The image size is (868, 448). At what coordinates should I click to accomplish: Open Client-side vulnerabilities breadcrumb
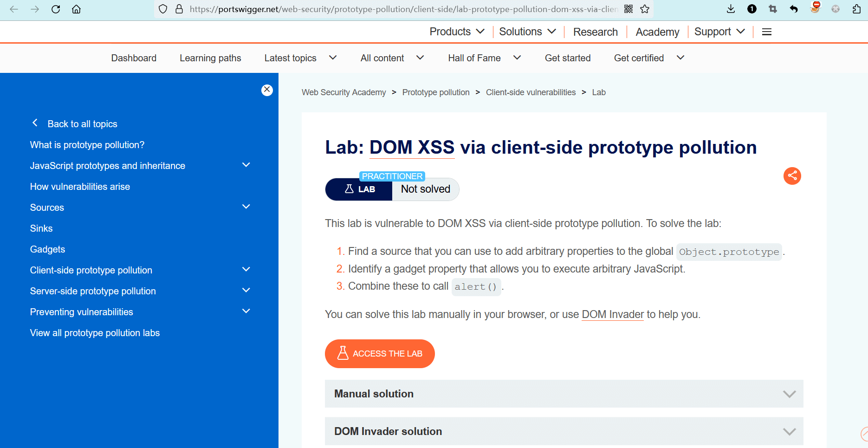(x=531, y=92)
